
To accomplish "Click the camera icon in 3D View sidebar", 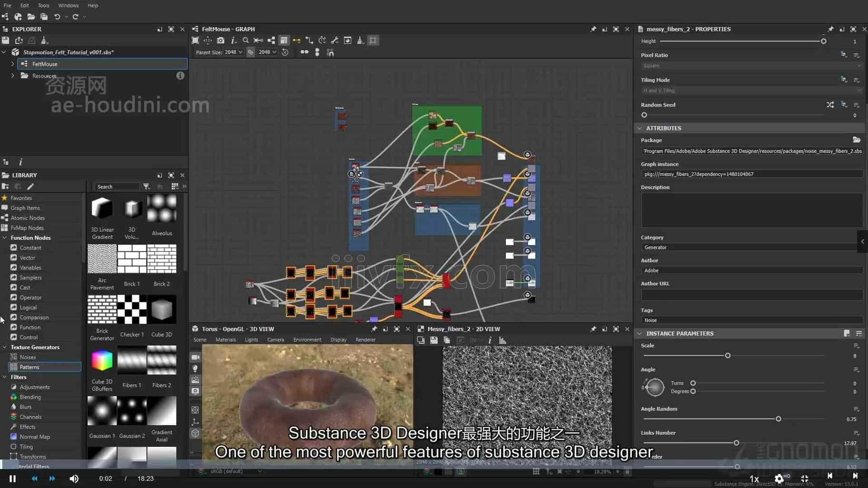I will [x=195, y=357].
